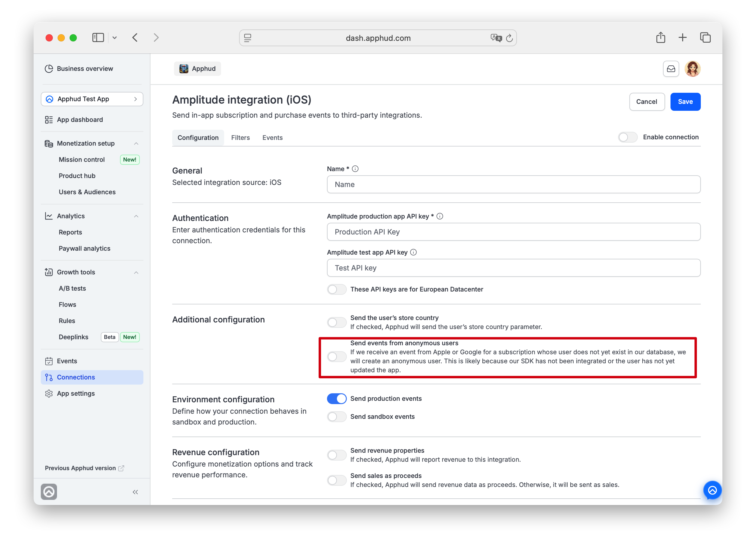This screenshot has height=550, width=756.
Task: Click the Name field info icon
Action: coord(355,169)
